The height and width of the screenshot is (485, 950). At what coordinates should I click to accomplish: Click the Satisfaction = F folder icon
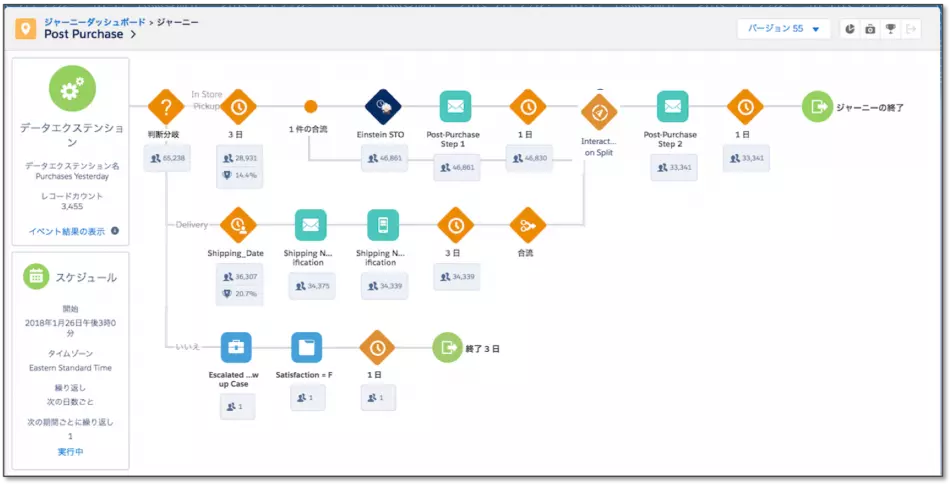point(307,347)
